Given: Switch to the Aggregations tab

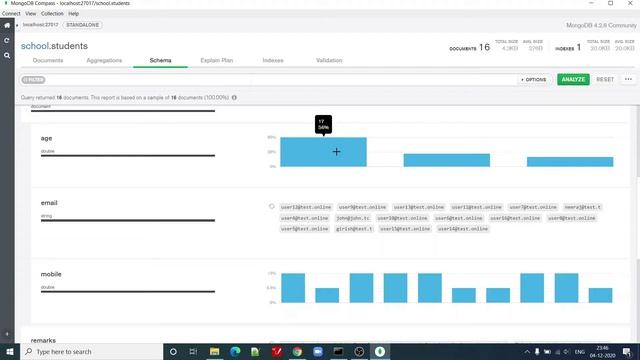Looking at the screenshot, I should tap(104, 60).
